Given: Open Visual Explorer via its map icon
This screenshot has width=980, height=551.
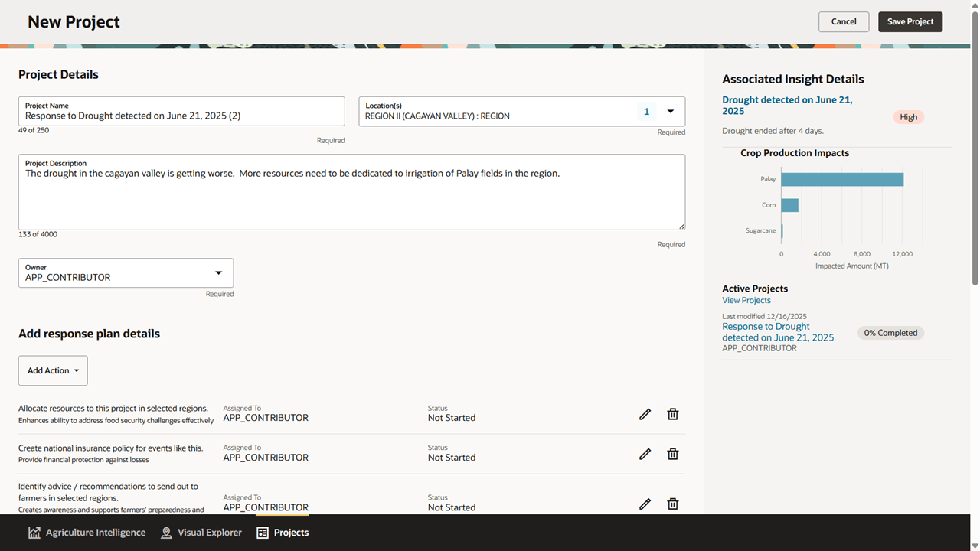Looking at the screenshot, I should (x=166, y=532).
